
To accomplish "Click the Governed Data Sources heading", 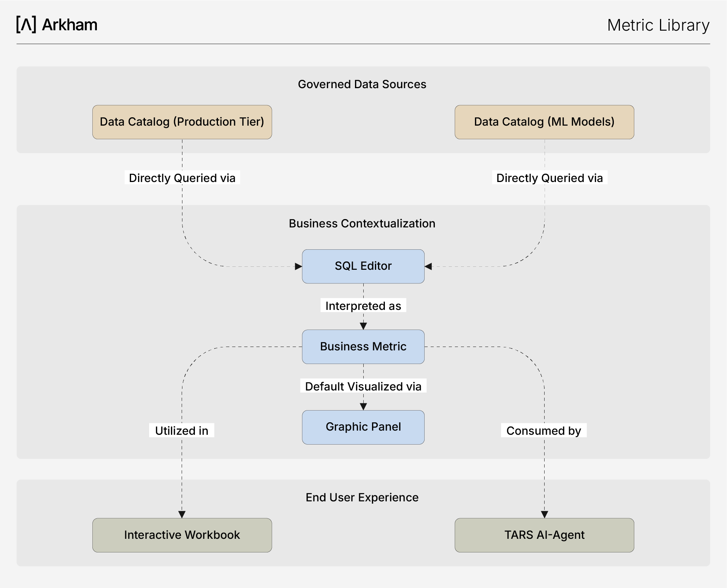I will (362, 84).
